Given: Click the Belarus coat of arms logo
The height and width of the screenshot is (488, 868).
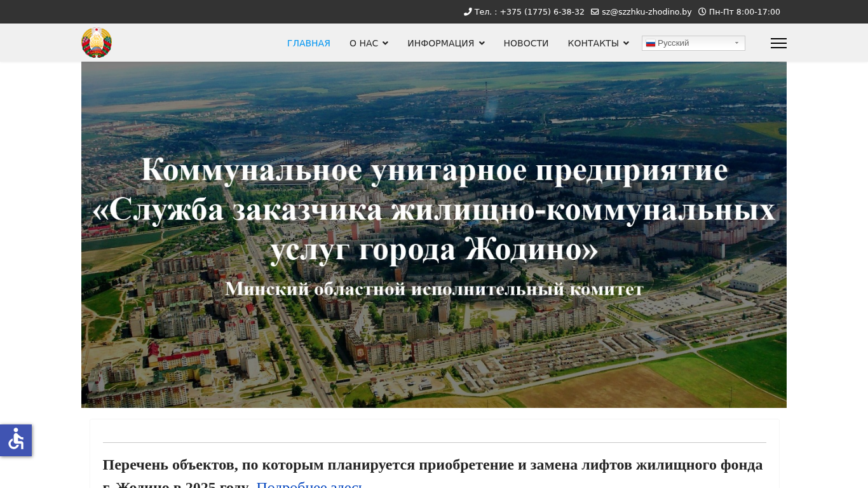Looking at the screenshot, I should pos(97,43).
